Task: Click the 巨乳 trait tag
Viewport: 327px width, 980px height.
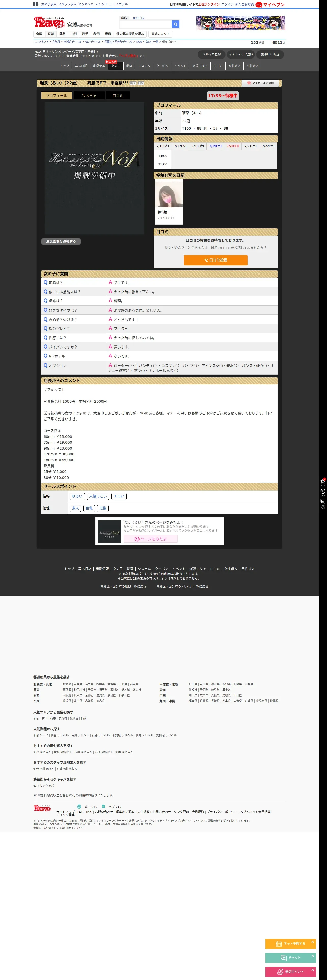Action: point(89,508)
